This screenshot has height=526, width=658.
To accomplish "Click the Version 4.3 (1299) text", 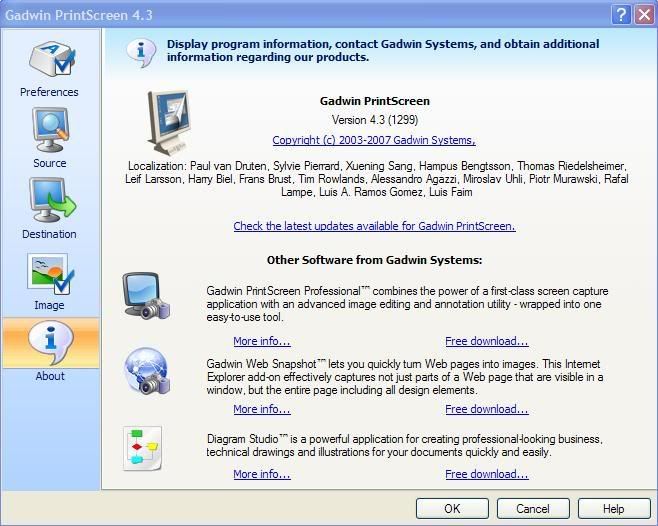I will click(x=375, y=120).
